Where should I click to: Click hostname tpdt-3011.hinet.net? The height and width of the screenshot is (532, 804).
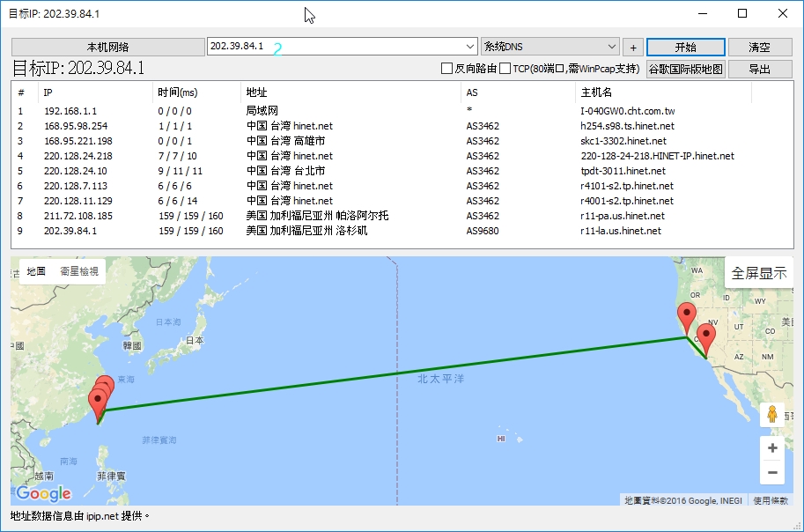pyautogui.click(x=623, y=171)
